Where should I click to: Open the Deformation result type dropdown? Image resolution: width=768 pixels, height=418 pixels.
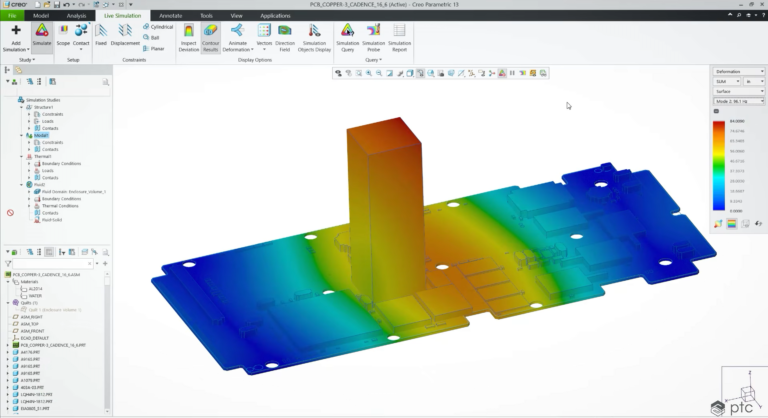[x=739, y=72]
